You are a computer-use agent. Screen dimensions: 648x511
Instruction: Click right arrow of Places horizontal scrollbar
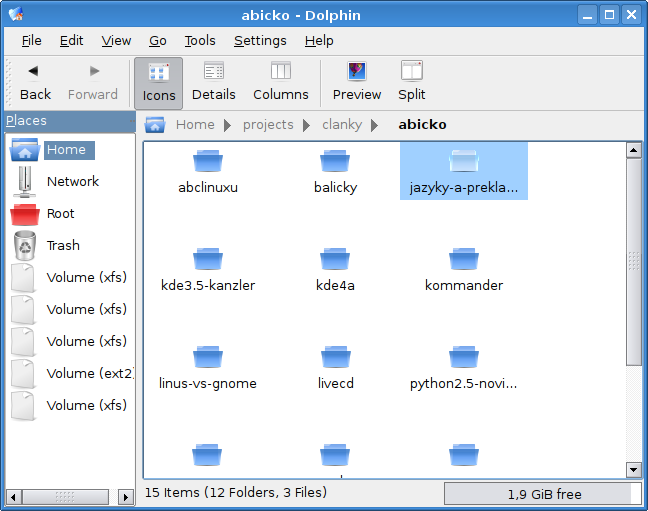[126, 497]
